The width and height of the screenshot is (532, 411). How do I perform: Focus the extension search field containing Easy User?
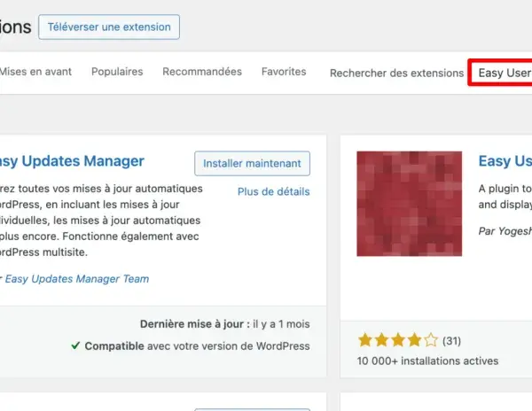tap(500, 73)
